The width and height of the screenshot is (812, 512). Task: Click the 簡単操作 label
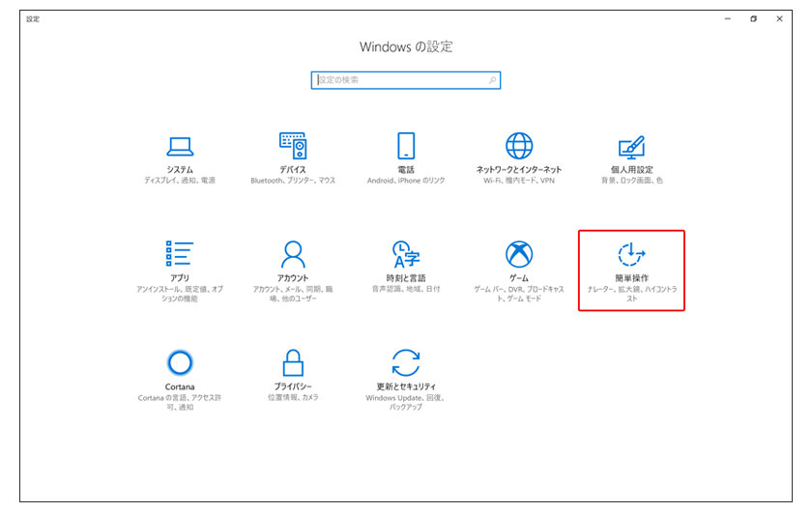(632, 278)
